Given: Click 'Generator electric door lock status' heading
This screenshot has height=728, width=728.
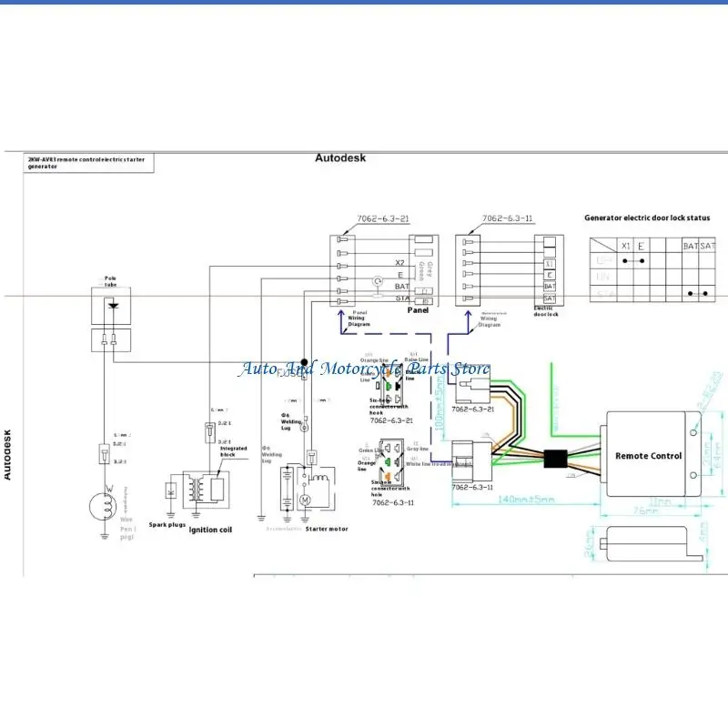Looking at the screenshot, I should (x=647, y=217).
